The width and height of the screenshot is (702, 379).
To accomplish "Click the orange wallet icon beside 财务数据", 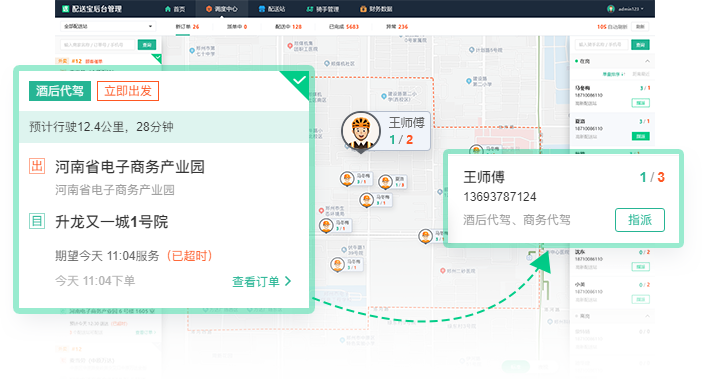I will [363, 9].
